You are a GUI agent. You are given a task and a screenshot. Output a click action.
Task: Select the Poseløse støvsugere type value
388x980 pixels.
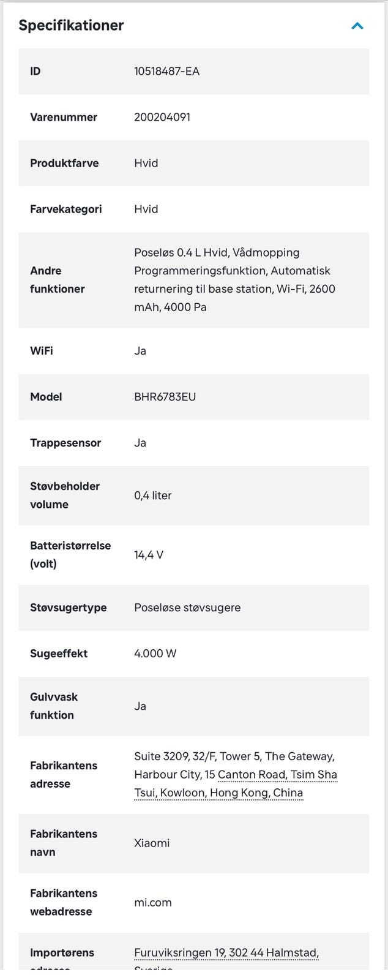click(187, 608)
